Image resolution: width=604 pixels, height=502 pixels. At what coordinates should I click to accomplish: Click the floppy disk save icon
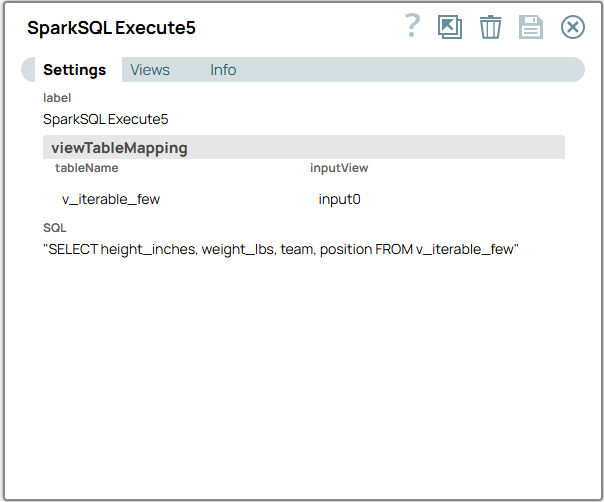point(530,27)
